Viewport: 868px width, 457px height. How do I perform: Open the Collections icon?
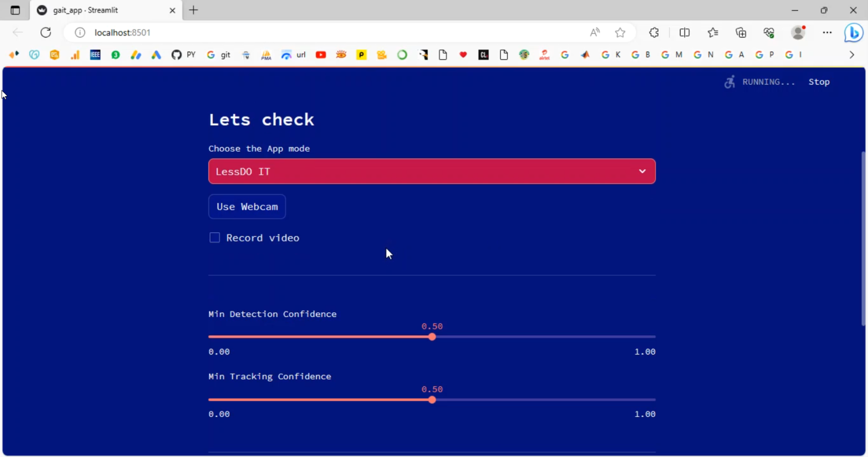pos(741,32)
